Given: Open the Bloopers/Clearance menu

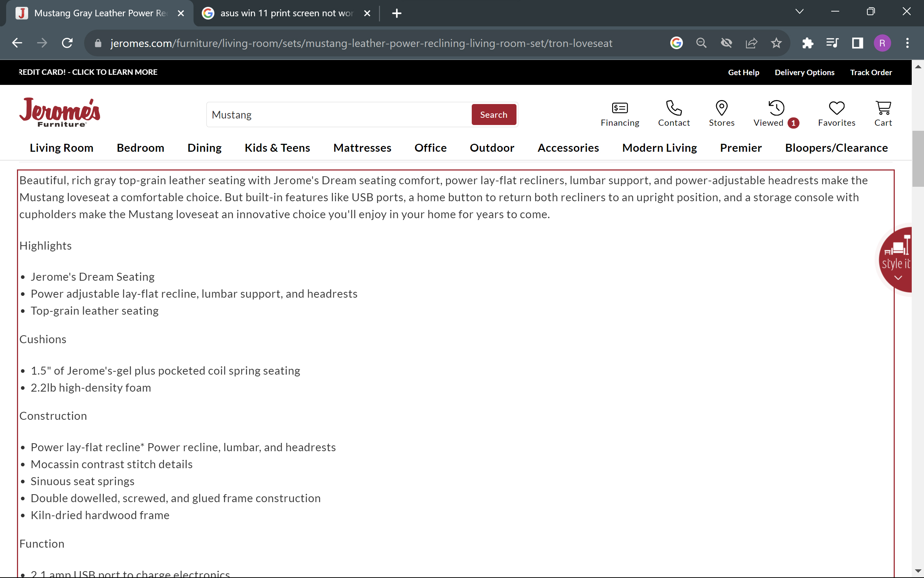Looking at the screenshot, I should [x=836, y=148].
